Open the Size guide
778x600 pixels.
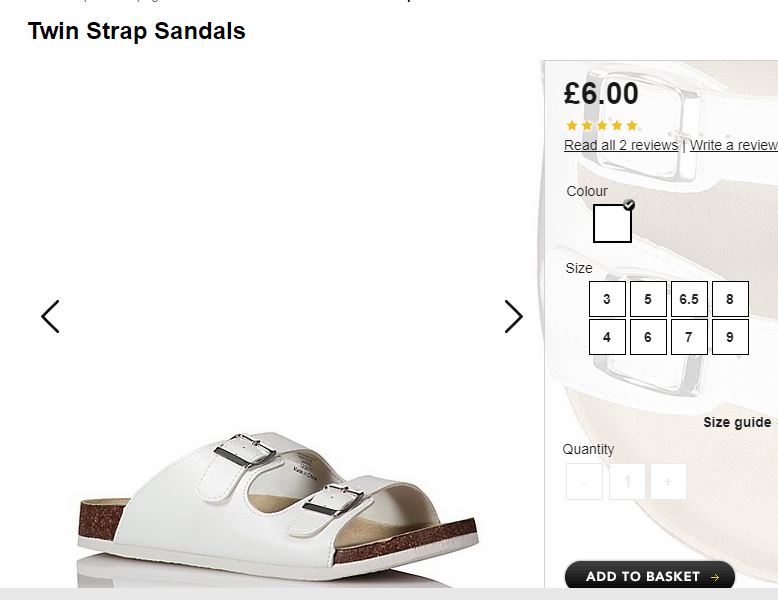(x=737, y=422)
